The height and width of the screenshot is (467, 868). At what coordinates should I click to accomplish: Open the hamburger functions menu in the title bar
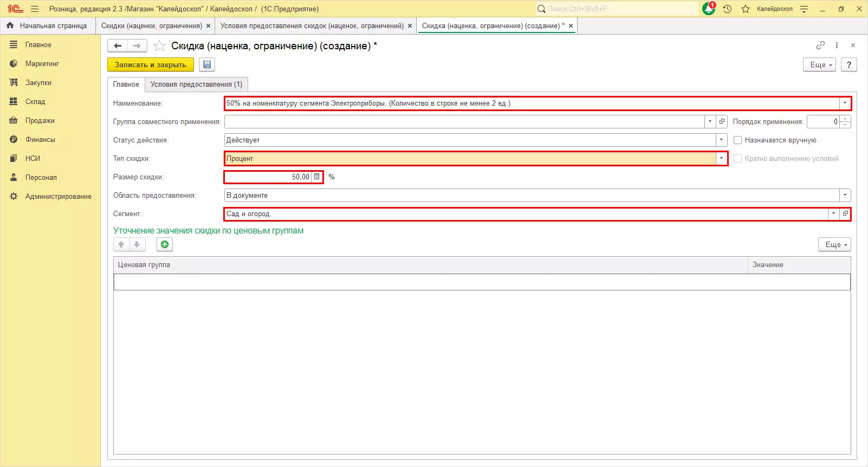35,9
